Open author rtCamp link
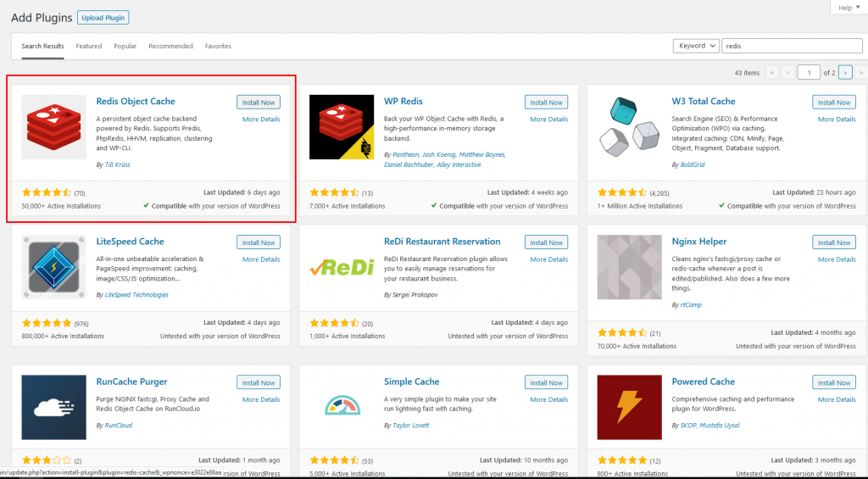The image size is (868, 479). [691, 304]
